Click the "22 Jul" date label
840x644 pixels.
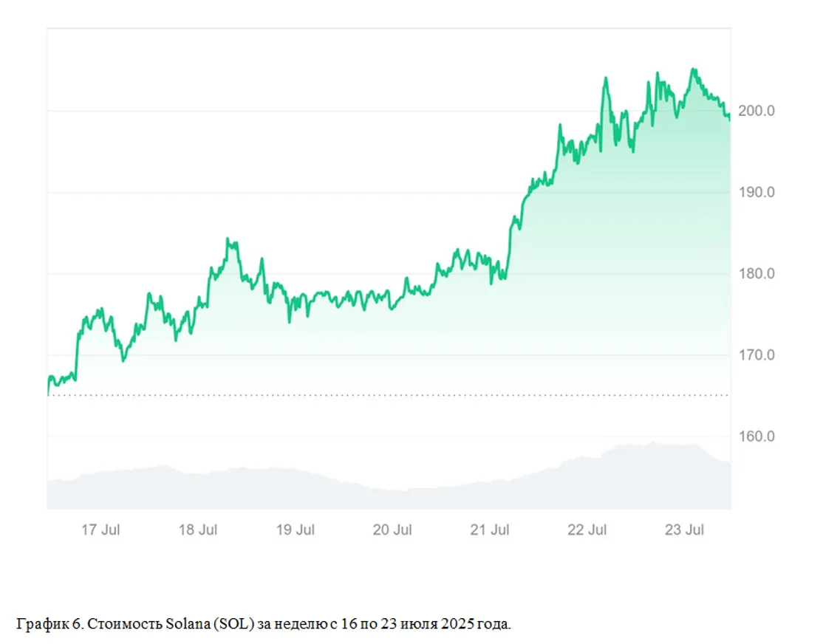click(587, 530)
